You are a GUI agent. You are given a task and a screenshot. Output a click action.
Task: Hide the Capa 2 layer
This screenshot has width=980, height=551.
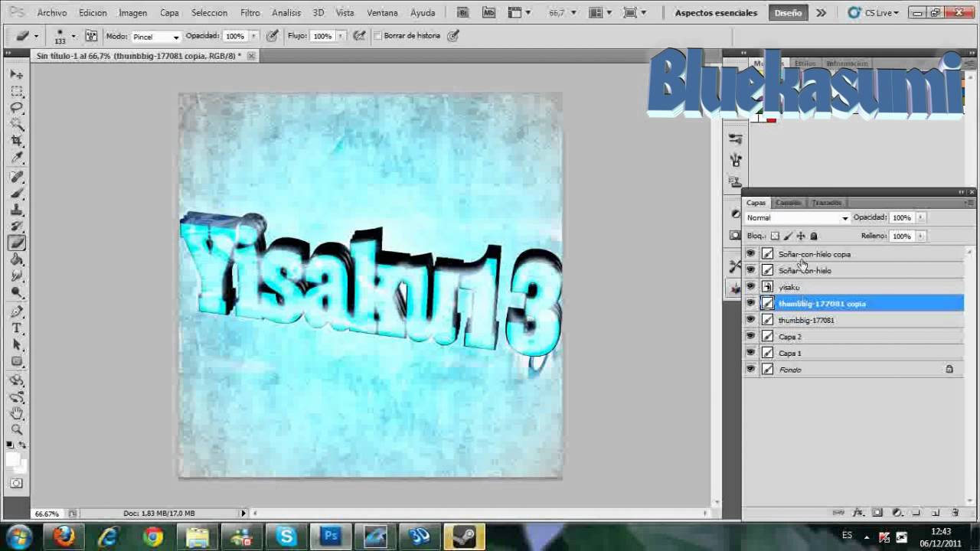[x=750, y=337]
